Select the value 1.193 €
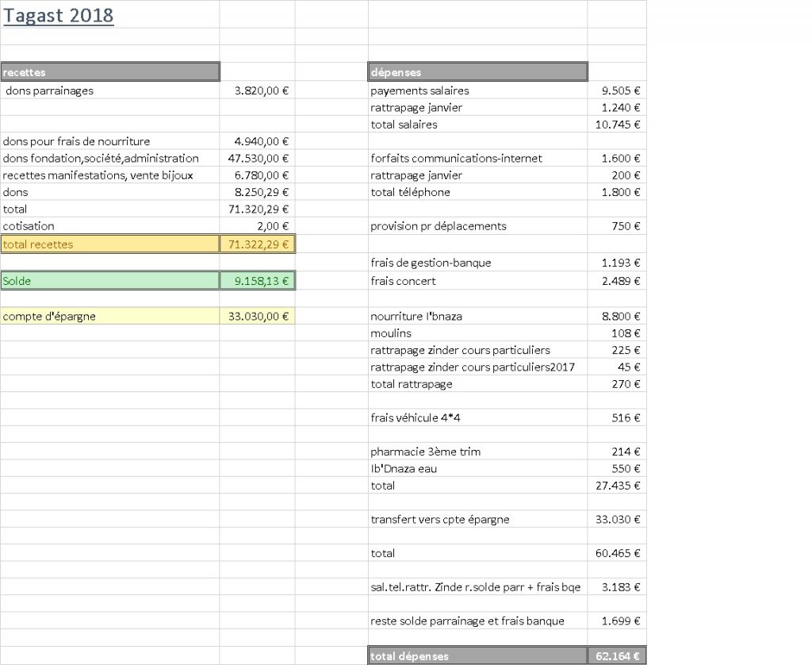Image resolution: width=812 pixels, height=665 pixels. coord(620,263)
